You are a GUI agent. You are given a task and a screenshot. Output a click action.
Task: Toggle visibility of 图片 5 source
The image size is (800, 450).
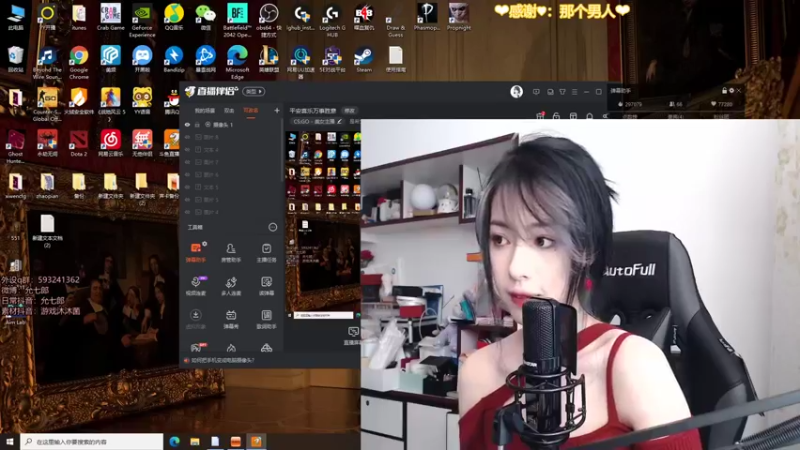(x=187, y=199)
